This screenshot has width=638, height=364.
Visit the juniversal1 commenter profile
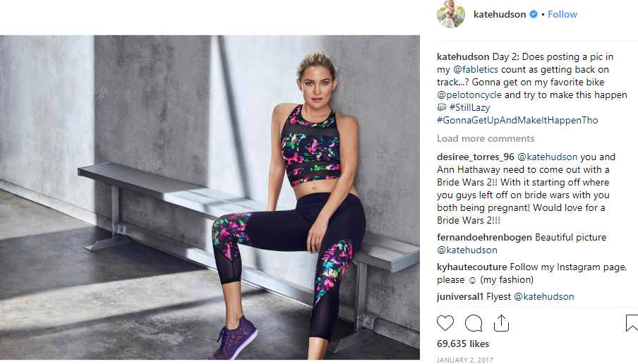[460, 296]
